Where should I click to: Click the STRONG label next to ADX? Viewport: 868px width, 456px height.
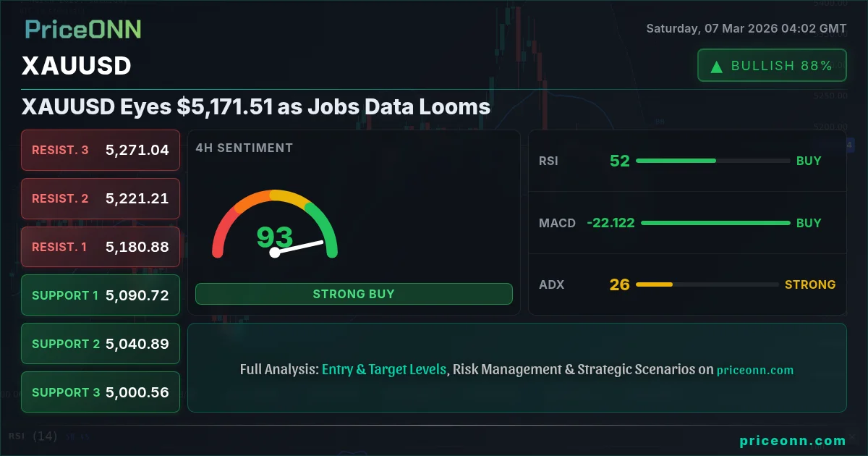pyautogui.click(x=810, y=284)
